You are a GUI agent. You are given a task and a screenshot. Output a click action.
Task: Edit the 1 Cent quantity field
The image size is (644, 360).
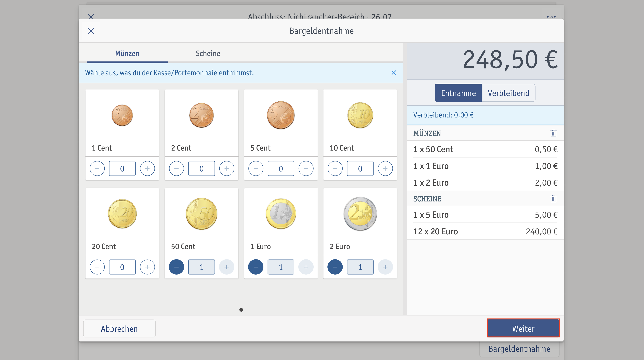(x=122, y=169)
